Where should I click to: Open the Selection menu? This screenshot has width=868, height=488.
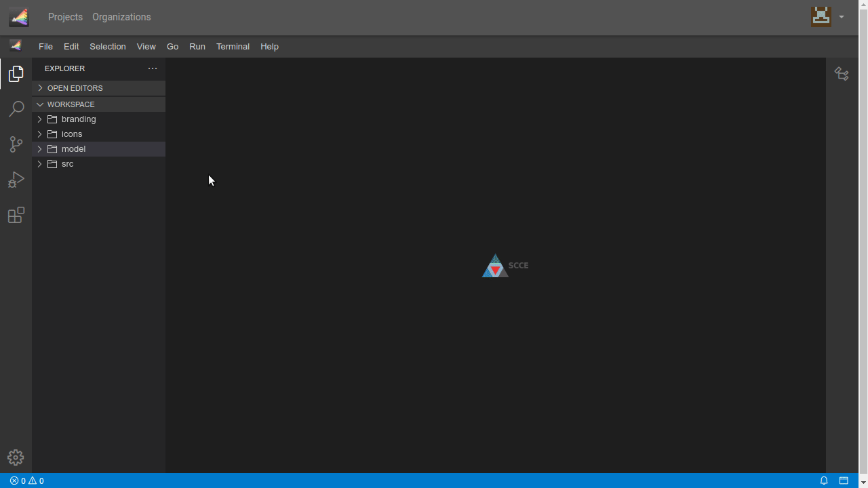click(108, 47)
